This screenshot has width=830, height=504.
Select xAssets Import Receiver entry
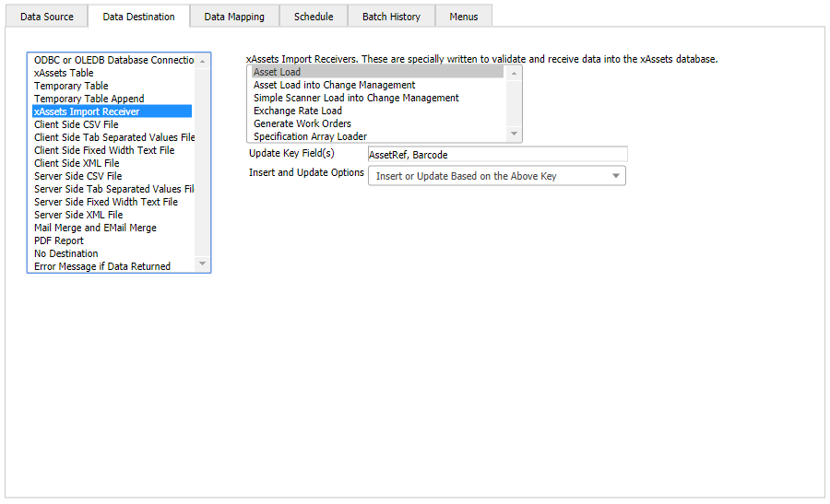click(113, 111)
